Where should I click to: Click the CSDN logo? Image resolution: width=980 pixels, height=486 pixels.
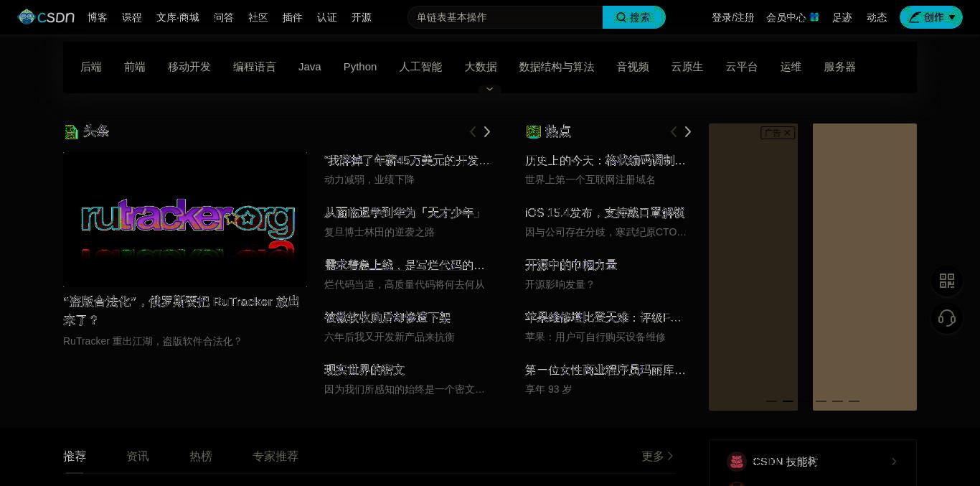point(46,17)
